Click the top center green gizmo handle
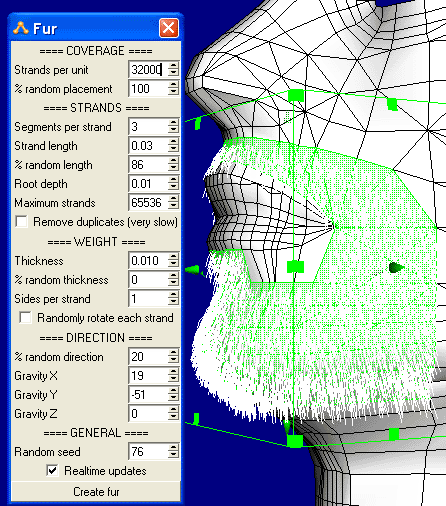The height and width of the screenshot is (506, 446). (296, 95)
